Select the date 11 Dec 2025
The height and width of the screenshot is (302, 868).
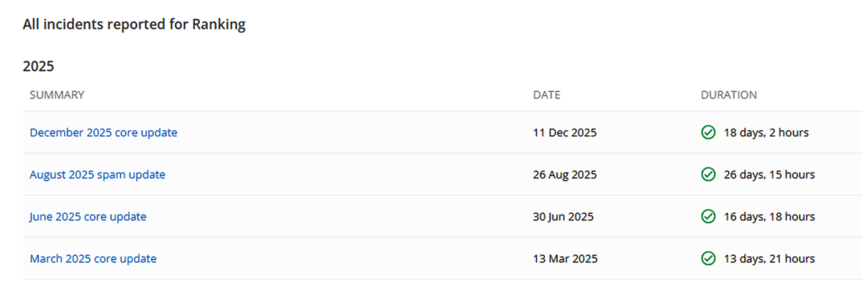[x=564, y=133]
